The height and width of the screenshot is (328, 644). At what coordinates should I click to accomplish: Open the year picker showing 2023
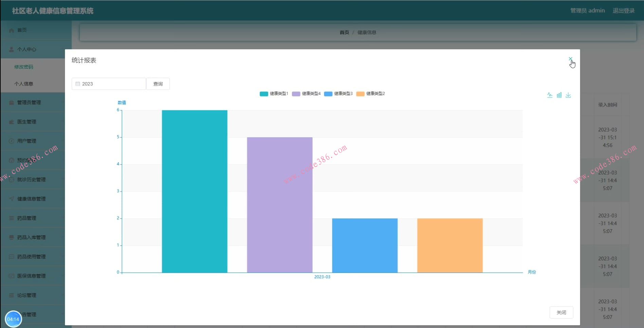click(109, 84)
